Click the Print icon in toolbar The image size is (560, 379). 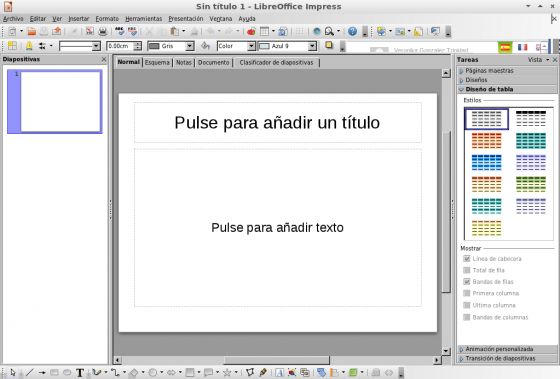102,32
